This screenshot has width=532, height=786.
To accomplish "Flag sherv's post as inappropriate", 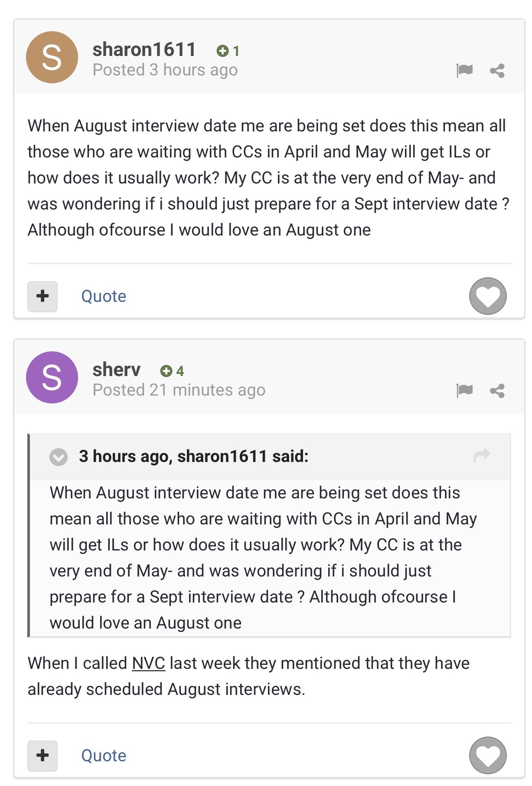I will click(464, 390).
